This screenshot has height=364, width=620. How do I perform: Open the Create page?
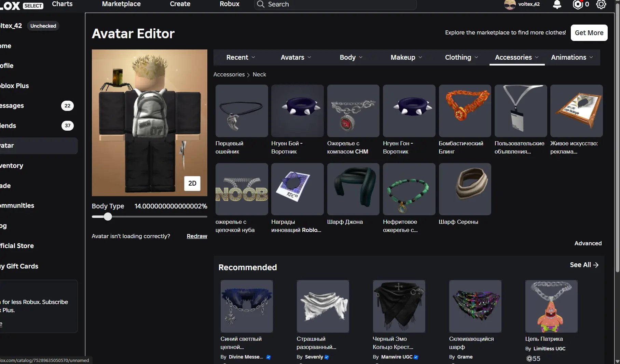click(180, 4)
